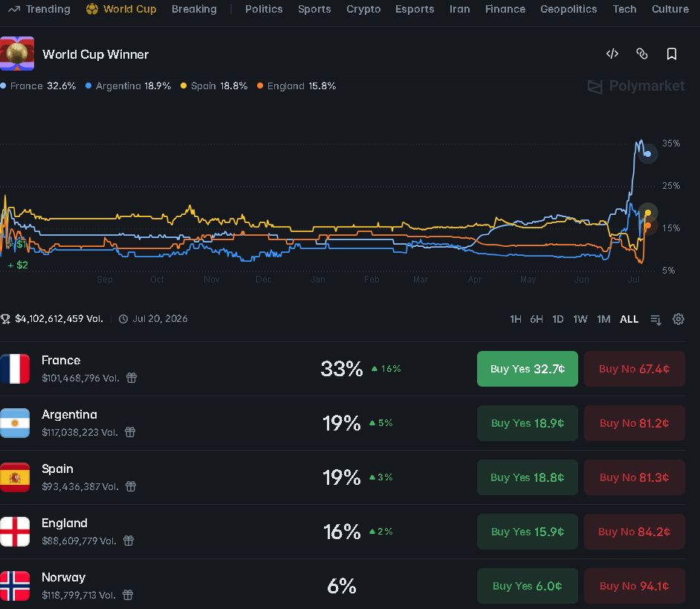Open the embed code icon

click(x=612, y=54)
